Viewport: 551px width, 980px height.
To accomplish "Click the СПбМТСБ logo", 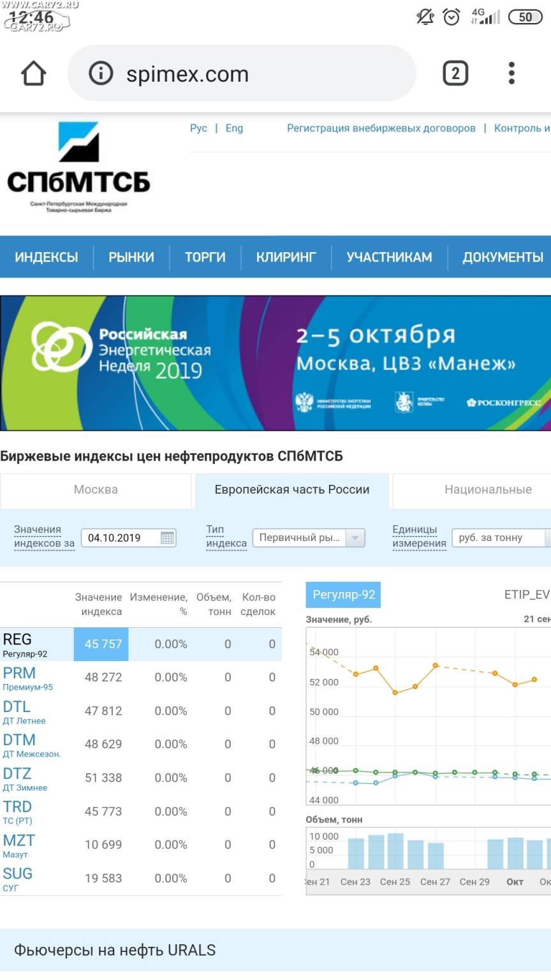I will pyautogui.click(x=78, y=167).
